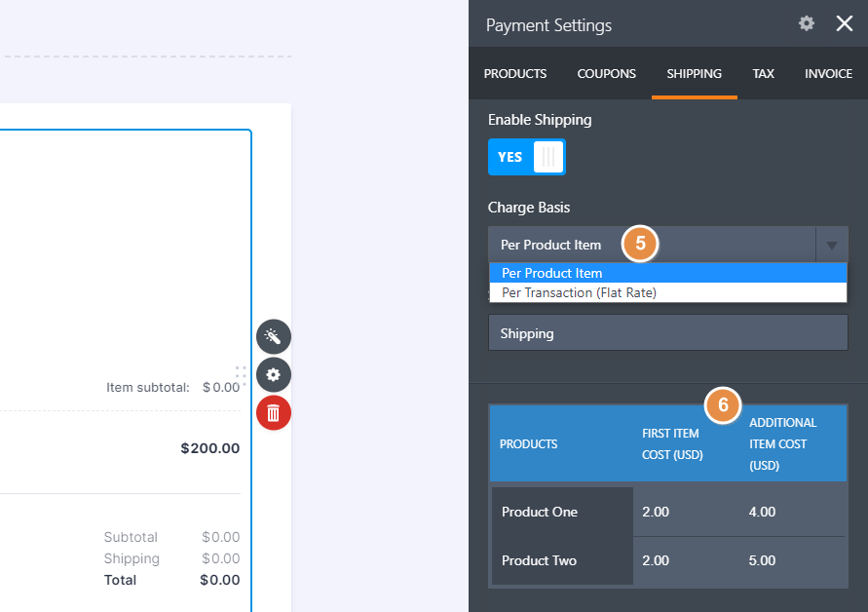Open the Invoice tab
The width and height of the screenshot is (868, 612).
coord(828,74)
